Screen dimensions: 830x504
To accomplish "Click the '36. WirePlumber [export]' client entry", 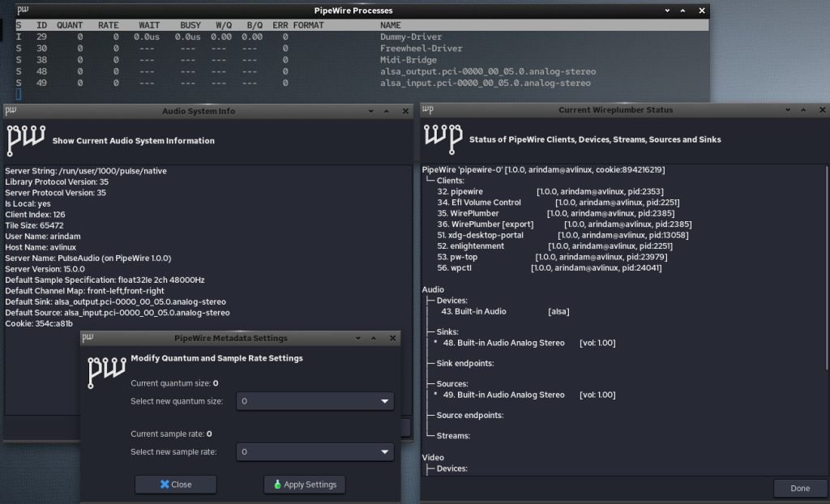I will tap(564, 224).
